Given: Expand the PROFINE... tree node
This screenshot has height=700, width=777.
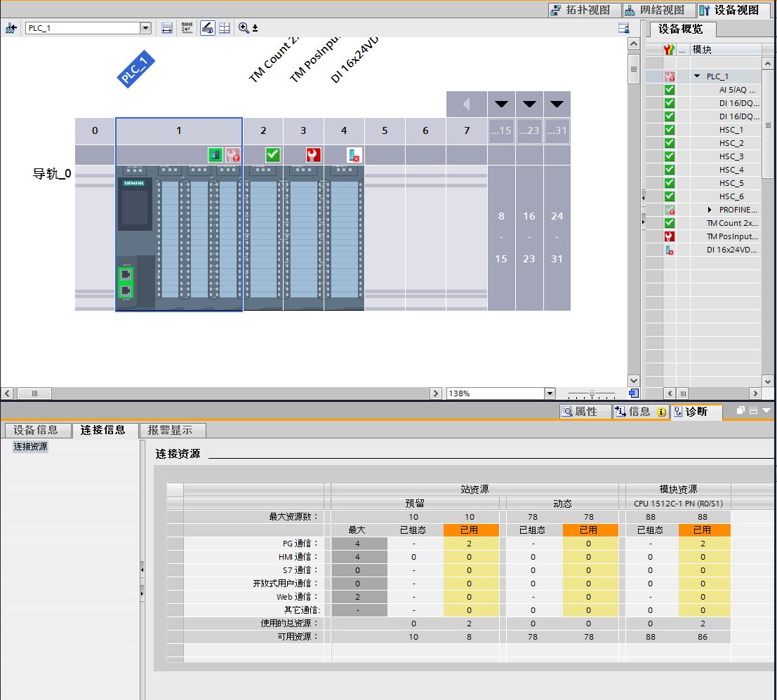Looking at the screenshot, I should point(710,210).
